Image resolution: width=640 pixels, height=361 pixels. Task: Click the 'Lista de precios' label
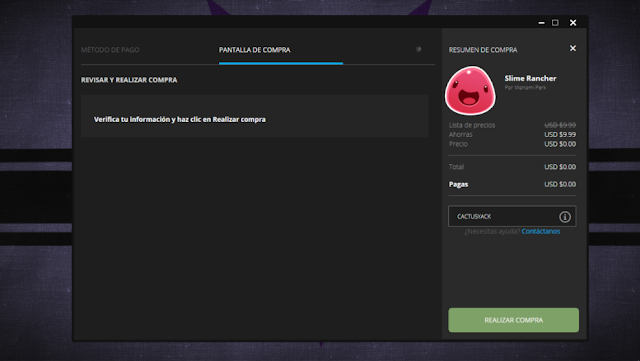[x=472, y=125]
